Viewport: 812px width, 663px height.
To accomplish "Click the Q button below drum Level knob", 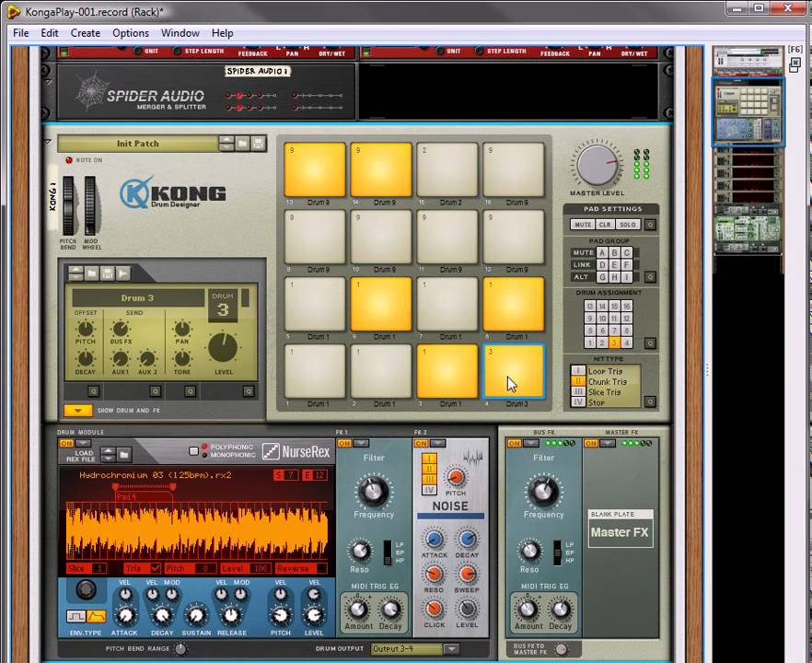I will pos(249,391).
